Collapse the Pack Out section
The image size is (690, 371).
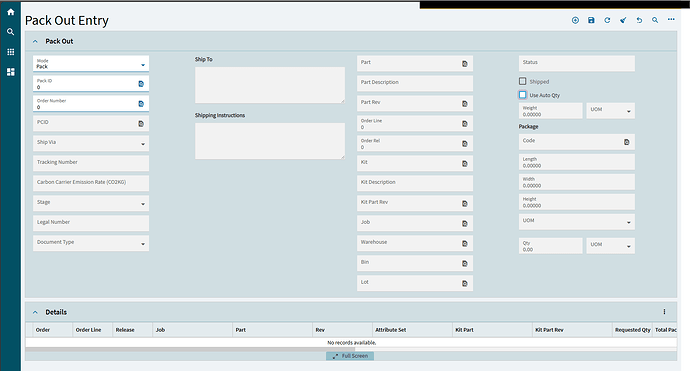[x=35, y=41]
